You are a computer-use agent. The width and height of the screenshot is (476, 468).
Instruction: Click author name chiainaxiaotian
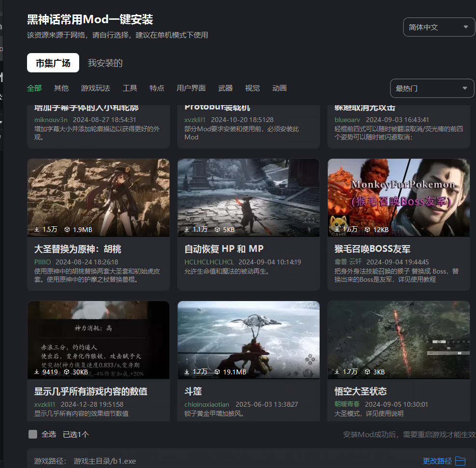point(207,404)
